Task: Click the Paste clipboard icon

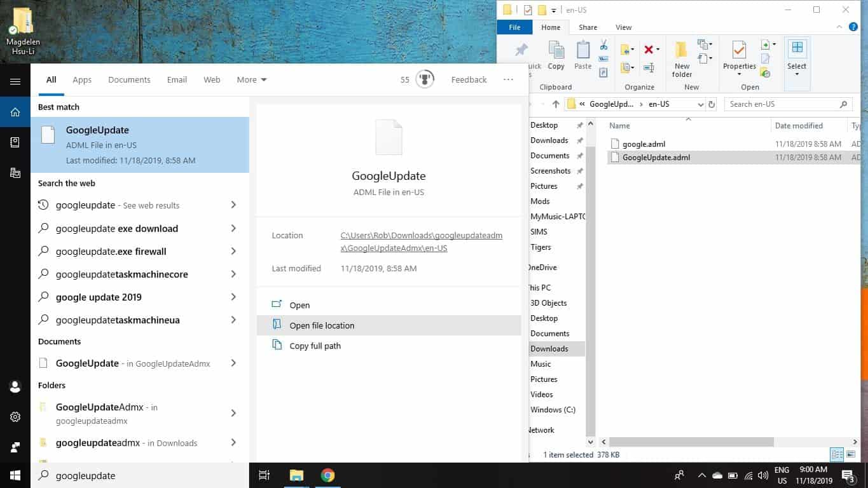Action: point(583,55)
